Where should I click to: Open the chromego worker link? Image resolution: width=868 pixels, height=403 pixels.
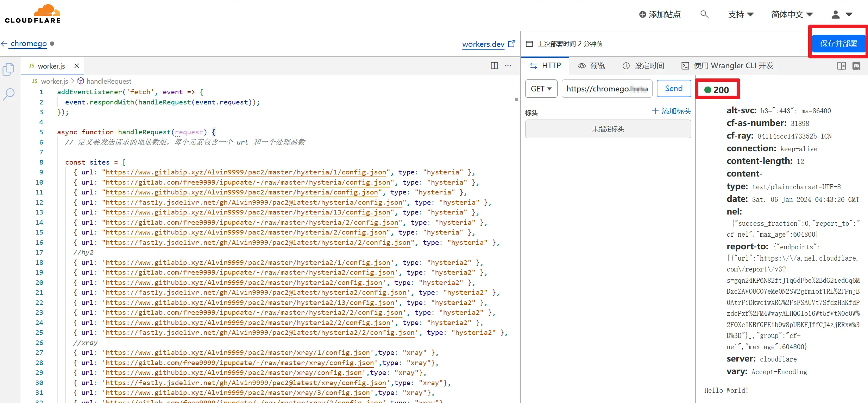(x=29, y=44)
